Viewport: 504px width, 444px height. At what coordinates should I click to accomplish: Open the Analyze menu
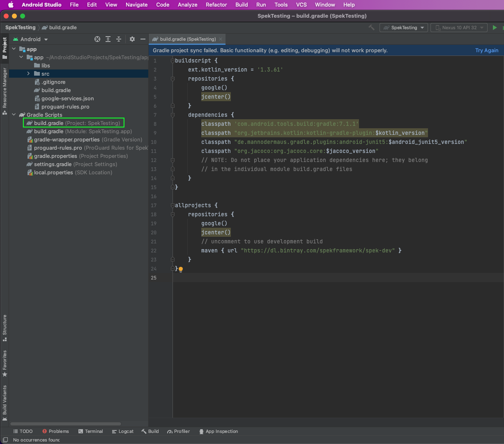[x=188, y=5]
